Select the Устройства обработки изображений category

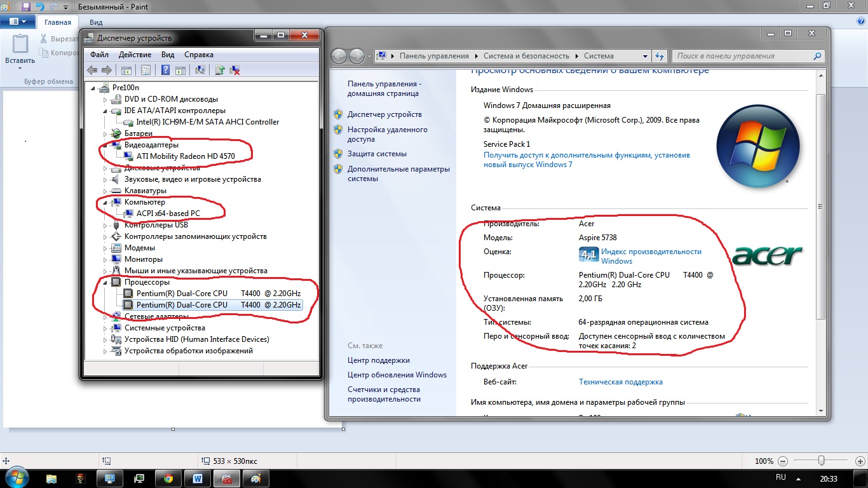(x=189, y=351)
